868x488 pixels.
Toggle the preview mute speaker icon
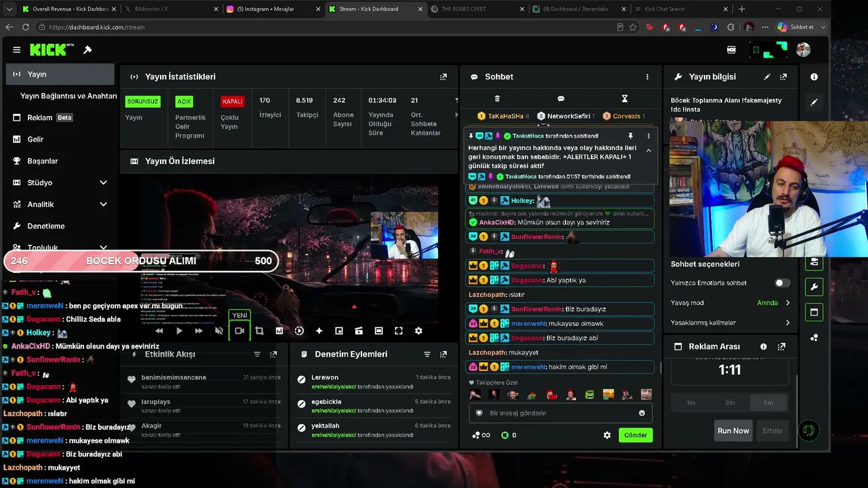[x=218, y=331]
